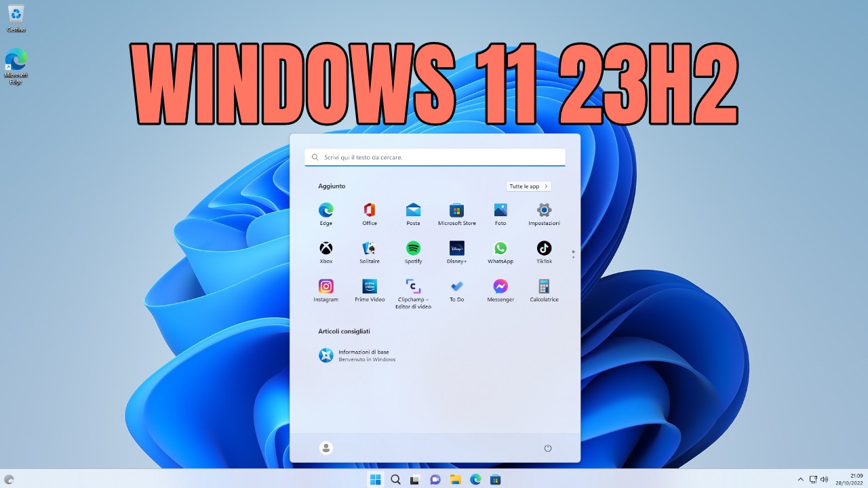Click the Windows Start button on the taskbar
Screen dimensions: 868x488
click(x=375, y=480)
